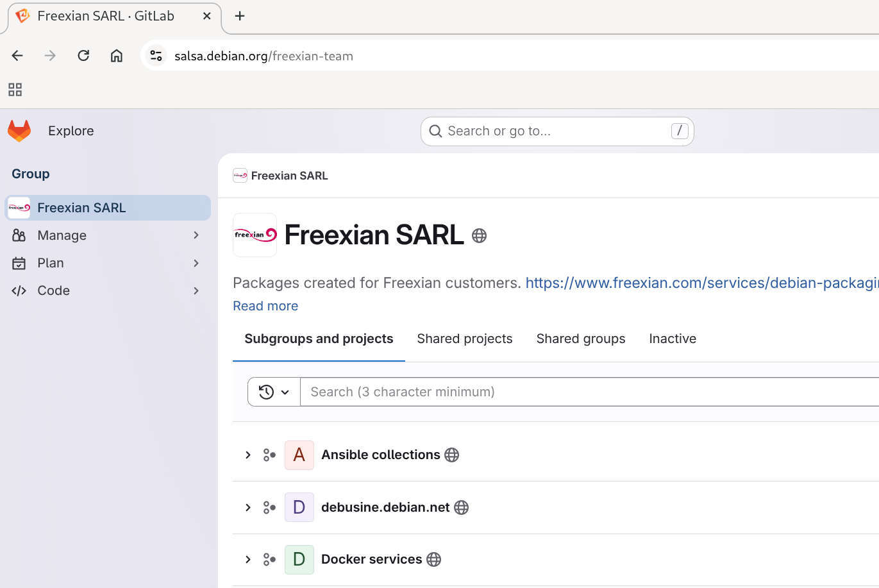Expand the Plan sidebar section
The width and height of the screenshot is (879, 588).
196,263
